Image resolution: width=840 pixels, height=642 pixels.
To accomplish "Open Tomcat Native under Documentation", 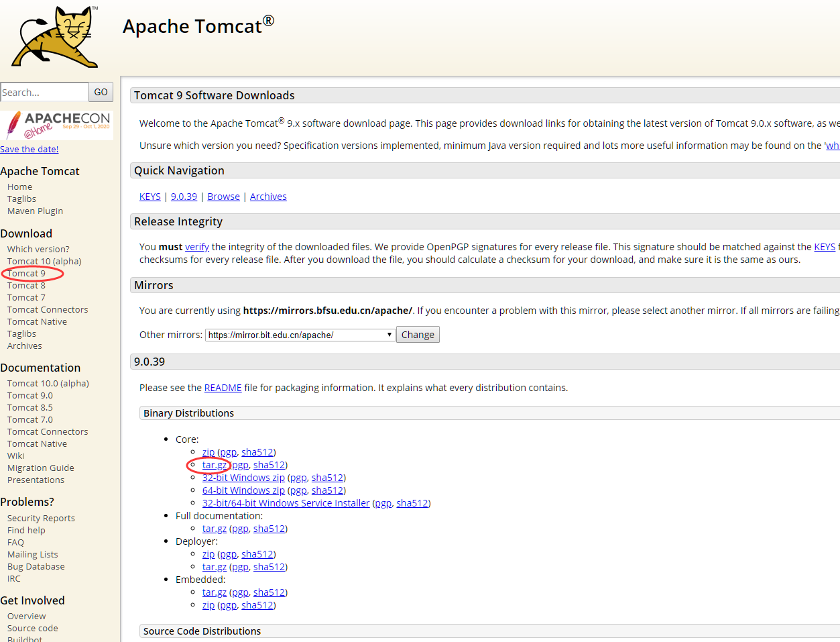I will pos(37,443).
